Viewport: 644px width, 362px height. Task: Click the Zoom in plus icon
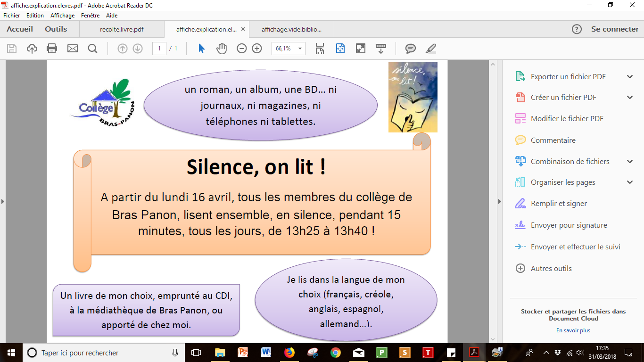[x=257, y=49]
